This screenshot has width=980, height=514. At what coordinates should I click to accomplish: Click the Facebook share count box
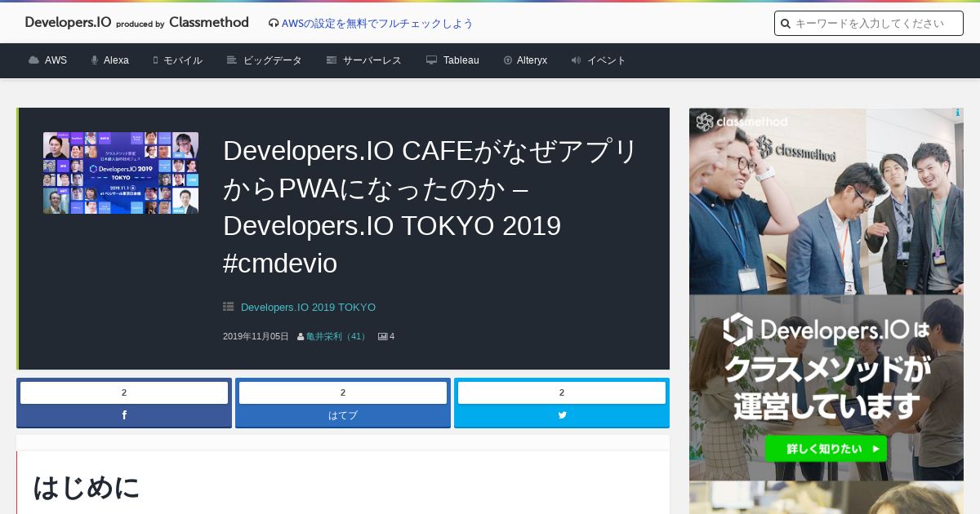click(x=124, y=392)
